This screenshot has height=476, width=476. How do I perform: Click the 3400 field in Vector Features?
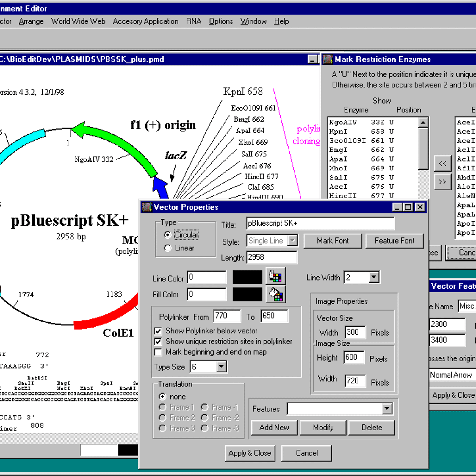pos(447,340)
